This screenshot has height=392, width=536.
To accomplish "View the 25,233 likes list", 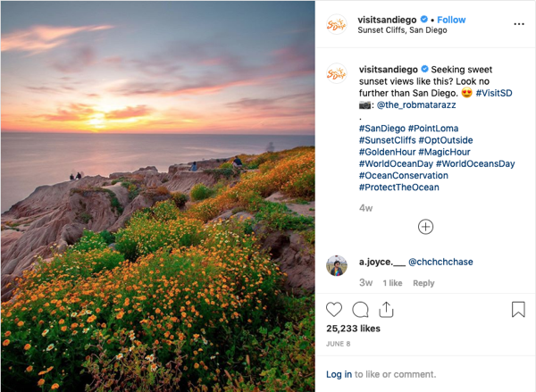I will [x=353, y=329].
